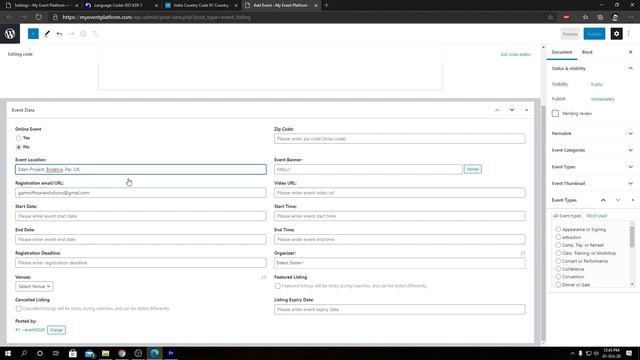Open a new browser tab
Image resolution: width=640 pixels, height=360 pixels.
coord(326,5)
